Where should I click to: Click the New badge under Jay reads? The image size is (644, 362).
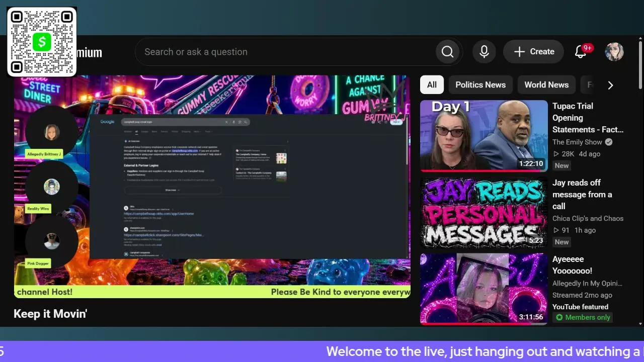pyautogui.click(x=561, y=242)
